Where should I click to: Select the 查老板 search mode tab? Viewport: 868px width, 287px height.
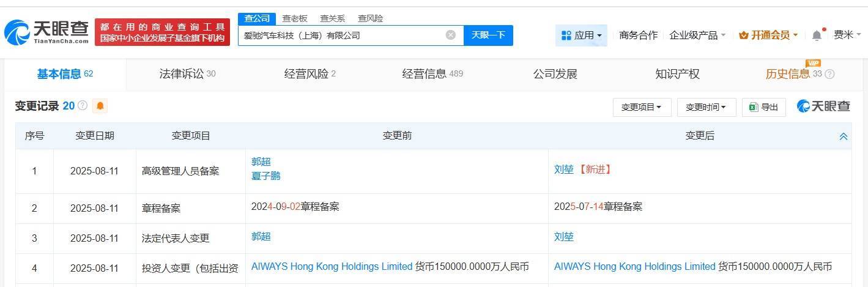[295, 18]
